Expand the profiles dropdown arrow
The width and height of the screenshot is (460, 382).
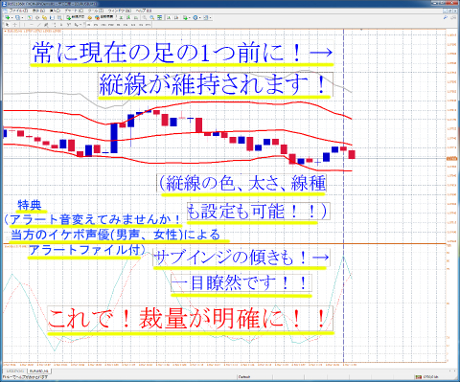point(22,18)
